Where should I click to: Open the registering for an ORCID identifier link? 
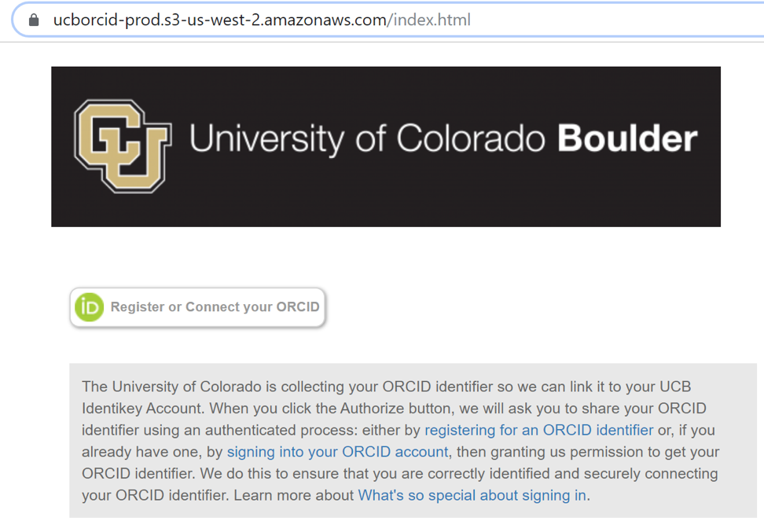[x=538, y=430]
